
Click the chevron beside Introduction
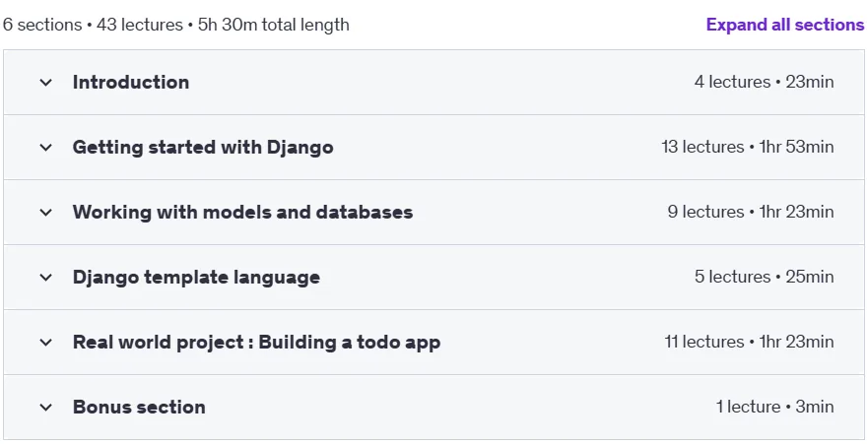tap(46, 83)
